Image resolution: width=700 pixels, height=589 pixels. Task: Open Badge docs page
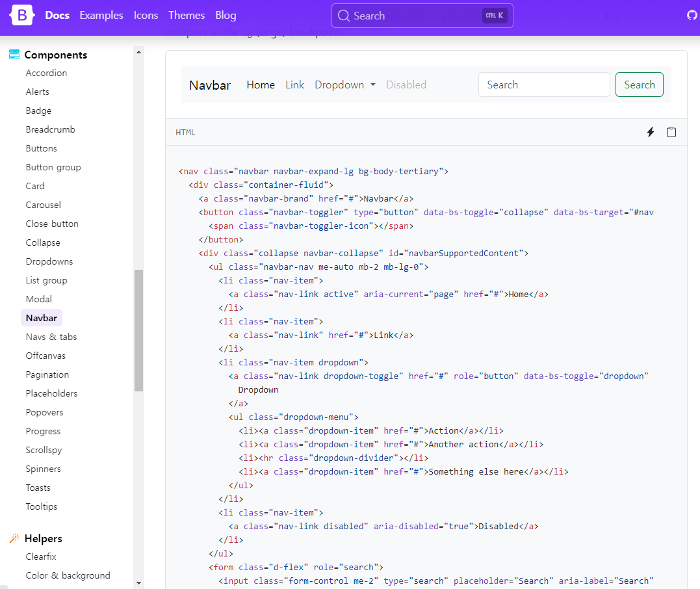(x=38, y=111)
